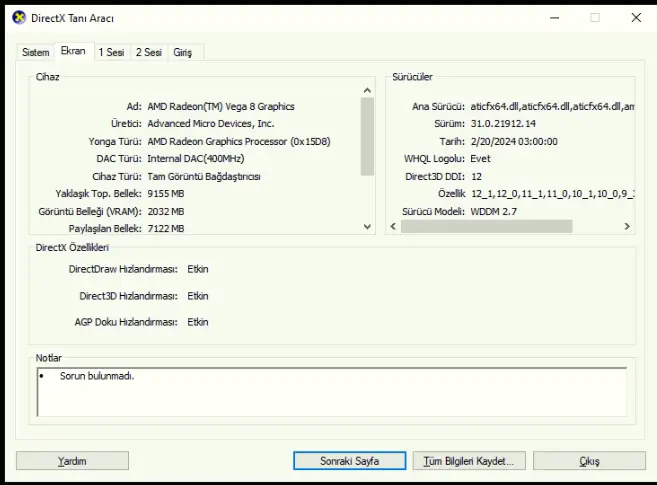Select the Ekran tab

(73, 51)
